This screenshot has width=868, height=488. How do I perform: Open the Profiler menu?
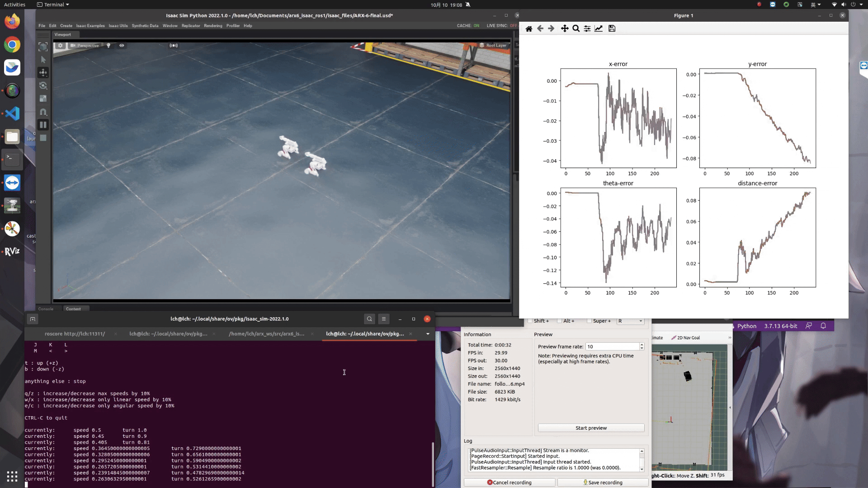coord(233,26)
